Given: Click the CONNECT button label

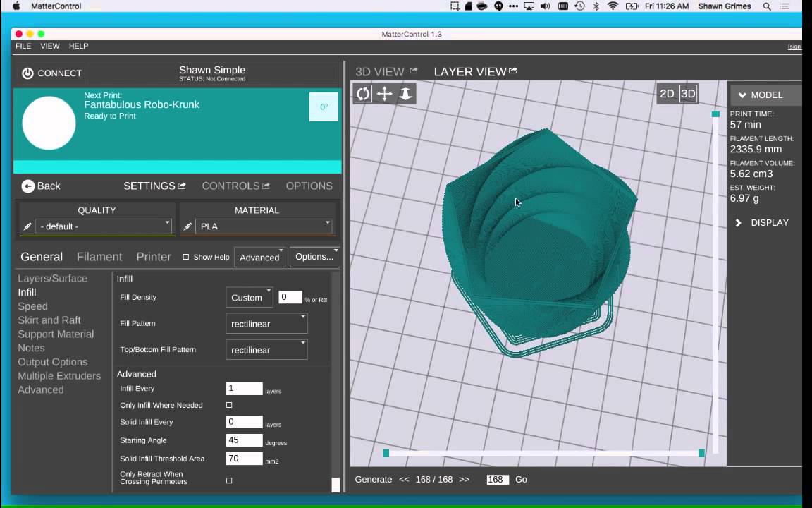Looking at the screenshot, I should click(59, 73).
